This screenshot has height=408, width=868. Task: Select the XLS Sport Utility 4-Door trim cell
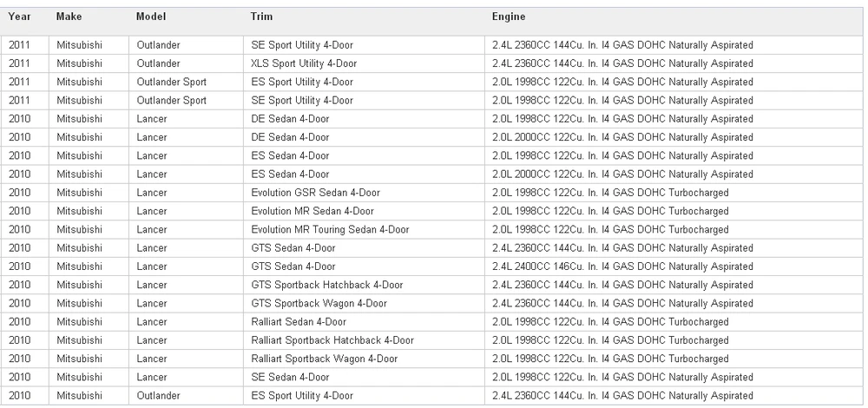tap(364, 63)
